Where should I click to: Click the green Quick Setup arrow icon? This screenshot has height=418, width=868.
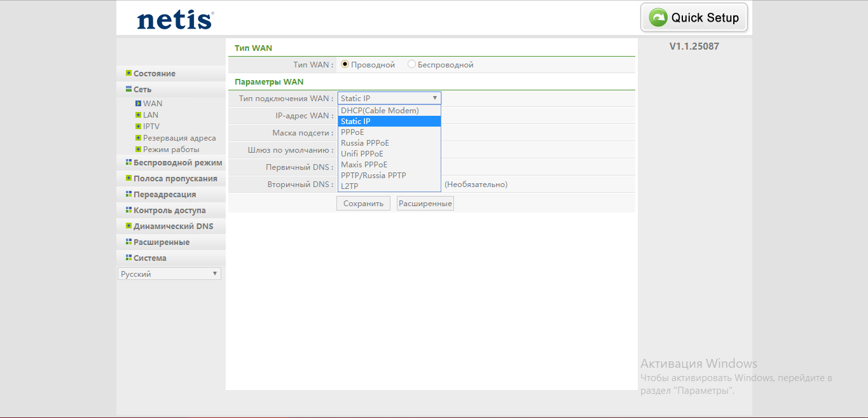[x=658, y=17]
